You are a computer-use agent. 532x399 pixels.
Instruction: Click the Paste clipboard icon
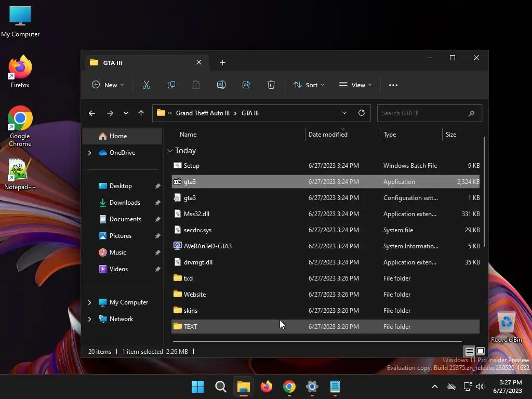click(196, 85)
